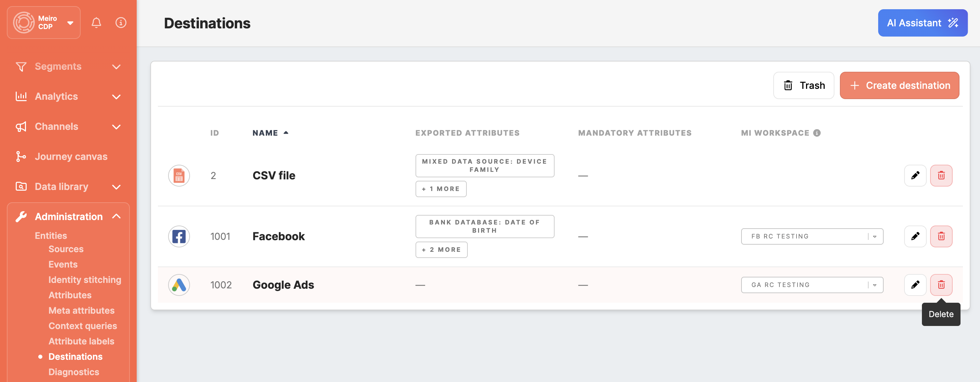Launch the AI Assistant
Viewport: 980px width, 382px height.
tap(922, 23)
